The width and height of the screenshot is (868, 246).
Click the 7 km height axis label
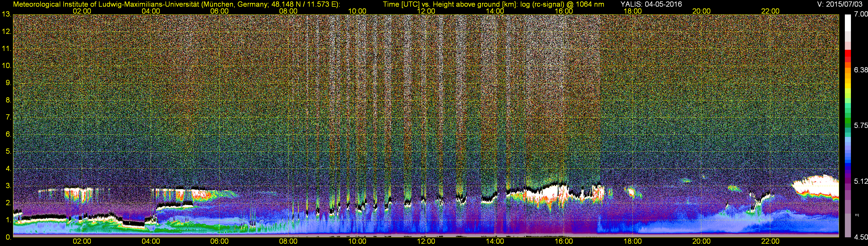(x=8, y=117)
